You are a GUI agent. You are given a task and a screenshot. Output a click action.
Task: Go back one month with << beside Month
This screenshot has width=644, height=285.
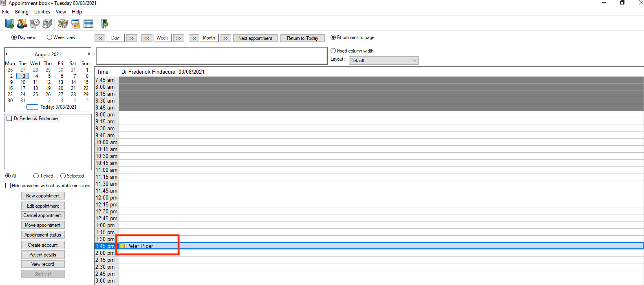pos(194,38)
